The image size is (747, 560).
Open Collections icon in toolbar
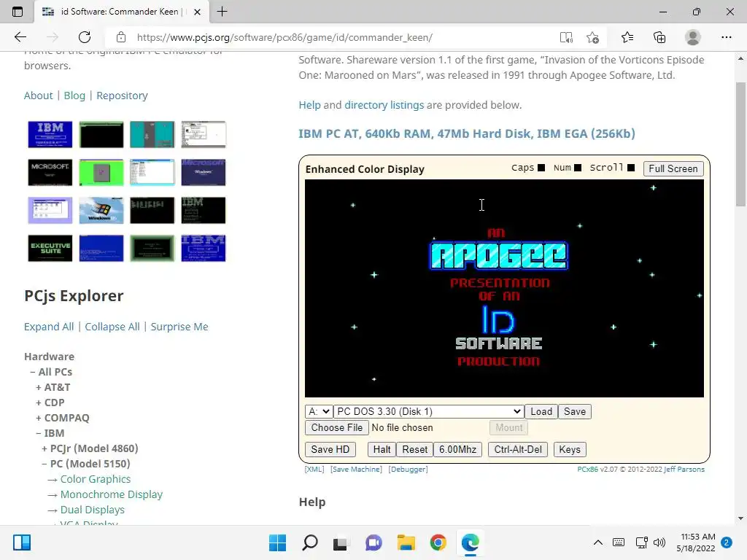659,37
